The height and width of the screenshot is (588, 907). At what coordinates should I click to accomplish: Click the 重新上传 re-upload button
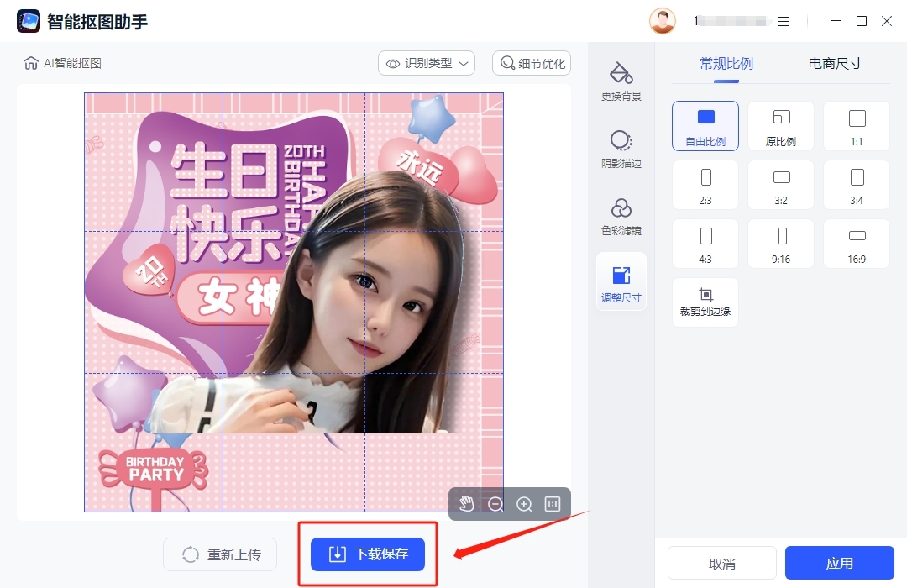coord(220,554)
